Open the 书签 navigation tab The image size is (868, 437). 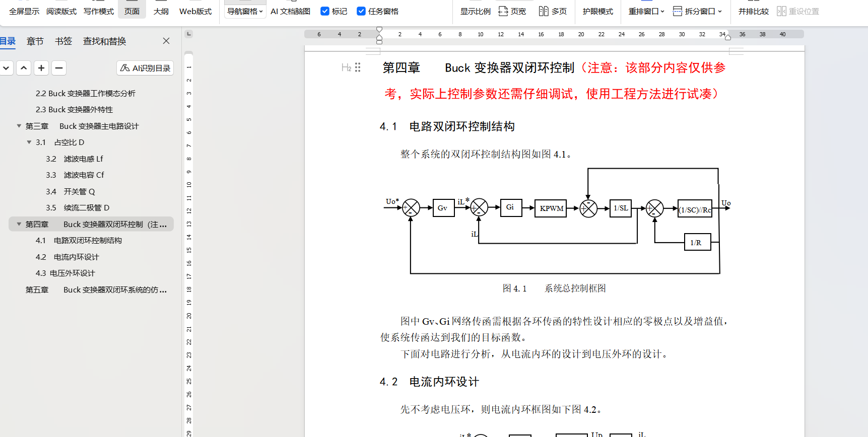click(63, 41)
